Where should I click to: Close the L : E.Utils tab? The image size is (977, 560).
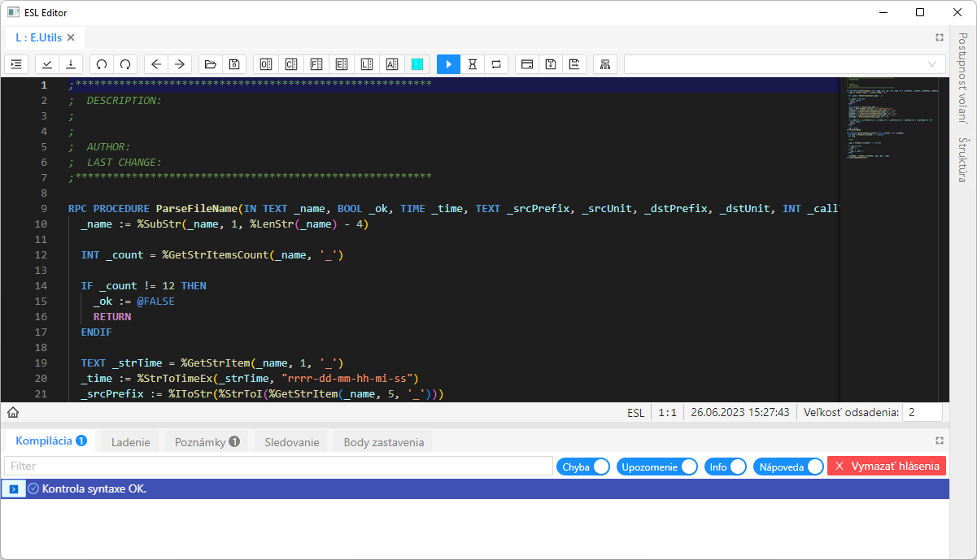pos(71,37)
